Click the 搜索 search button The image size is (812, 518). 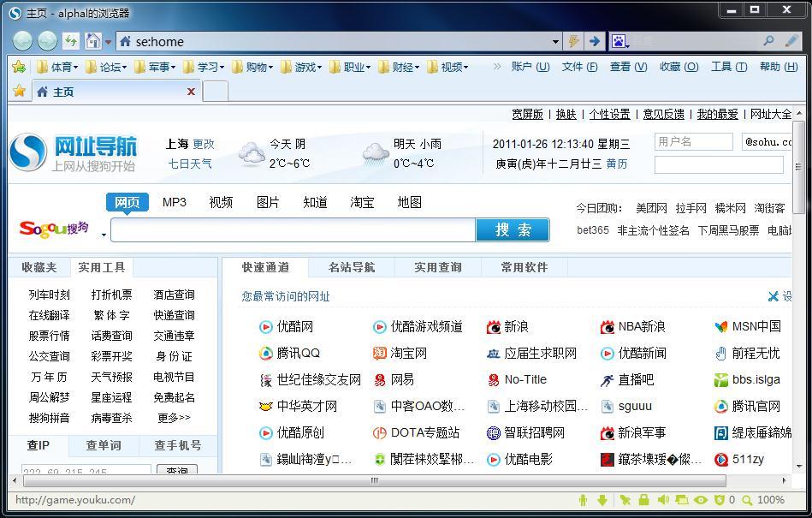pos(513,230)
